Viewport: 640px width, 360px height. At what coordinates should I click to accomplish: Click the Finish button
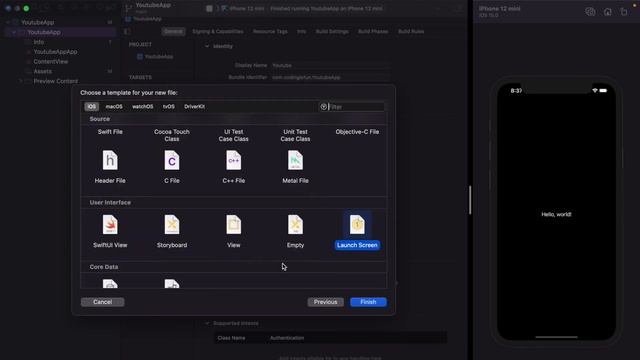point(368,302)
